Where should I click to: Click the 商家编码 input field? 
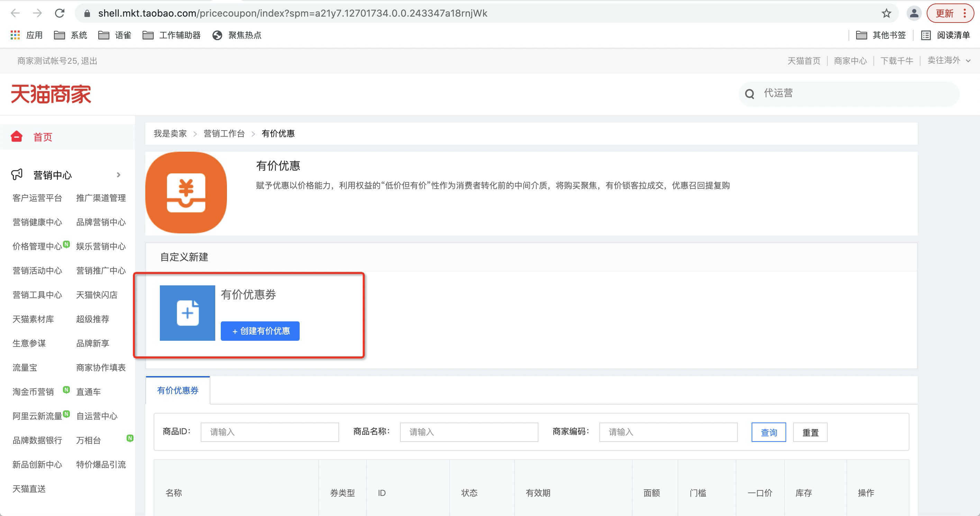tap(669, 432)
